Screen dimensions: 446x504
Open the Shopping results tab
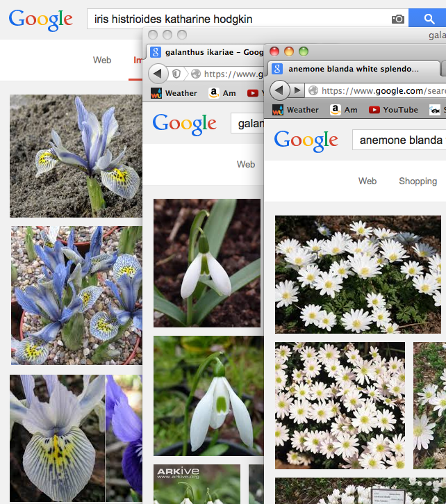click(418, 181)
